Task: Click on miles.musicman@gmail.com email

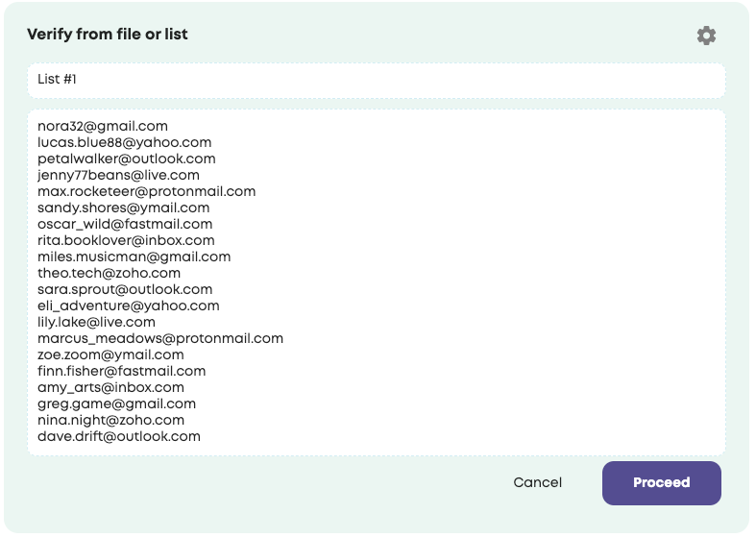Action: (x=134, y=257)
